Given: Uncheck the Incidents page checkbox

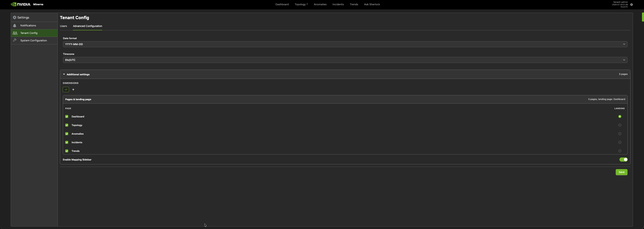Looking at the screenshot, I should click(x=67, y=142).
